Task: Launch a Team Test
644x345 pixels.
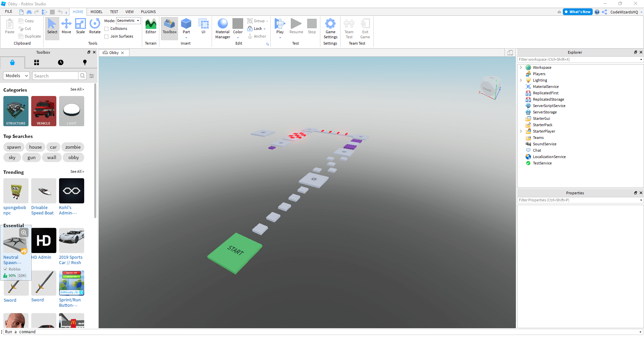Action: click(349, 29)
